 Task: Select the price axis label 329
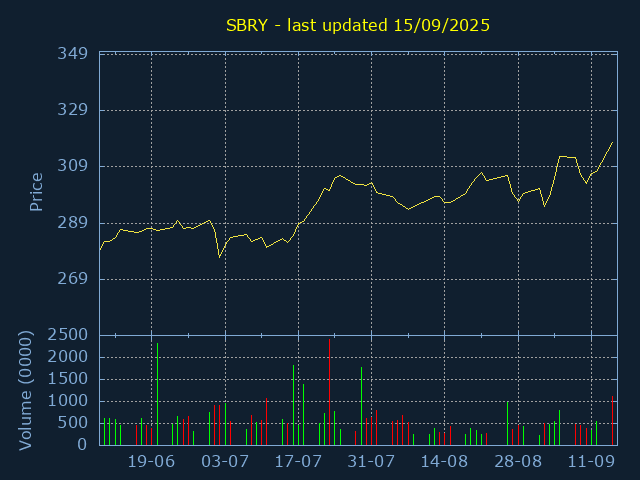pos(73,110)
